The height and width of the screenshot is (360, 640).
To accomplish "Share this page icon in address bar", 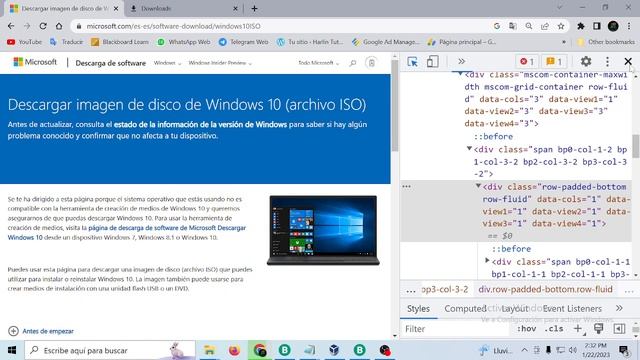I will (545, 26).
